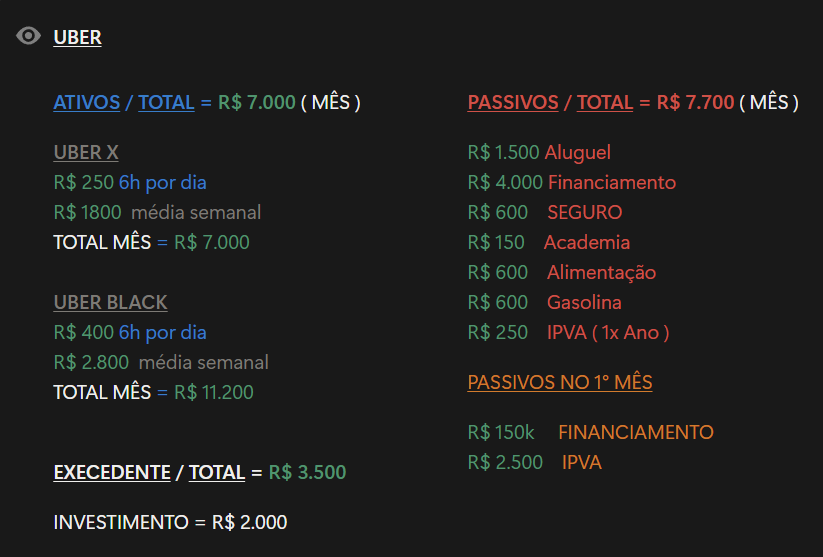The height and width of the screenshot is (557, 823).
Task: Click the R$ 11.200 total value
Action: tap(214, 393)
